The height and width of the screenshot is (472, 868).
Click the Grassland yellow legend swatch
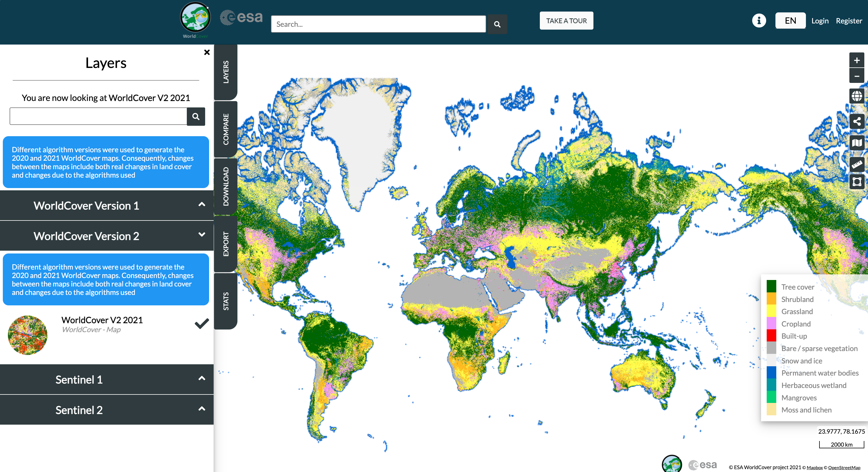771,311
